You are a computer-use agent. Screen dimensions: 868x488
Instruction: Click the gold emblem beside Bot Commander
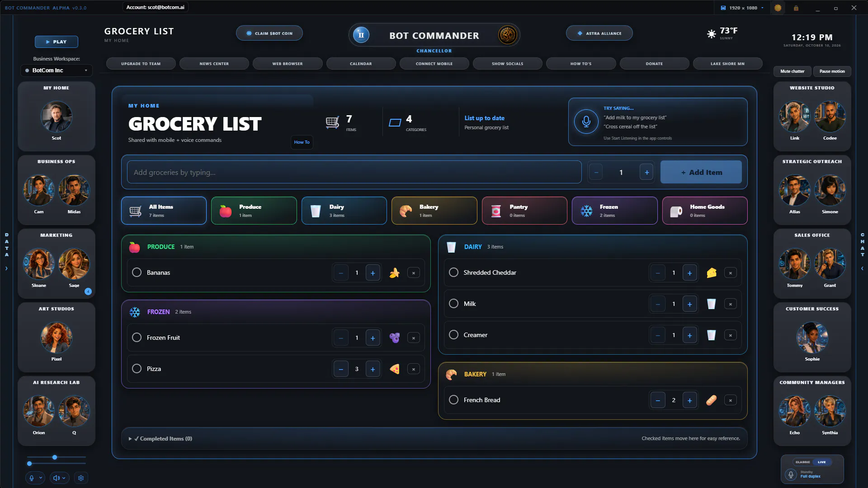point(507,35)
